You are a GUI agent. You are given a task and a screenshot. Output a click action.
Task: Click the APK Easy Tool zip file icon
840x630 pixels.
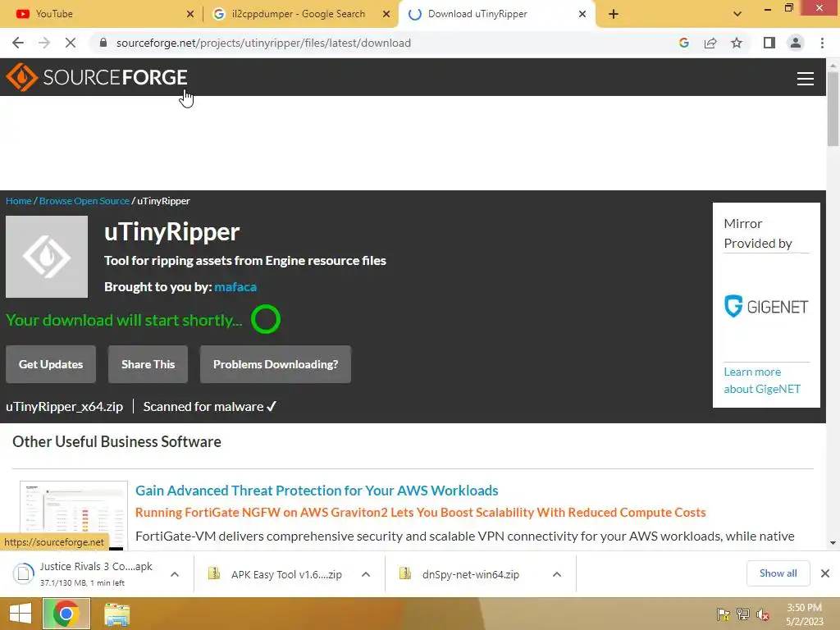click(x=214, y=573)
